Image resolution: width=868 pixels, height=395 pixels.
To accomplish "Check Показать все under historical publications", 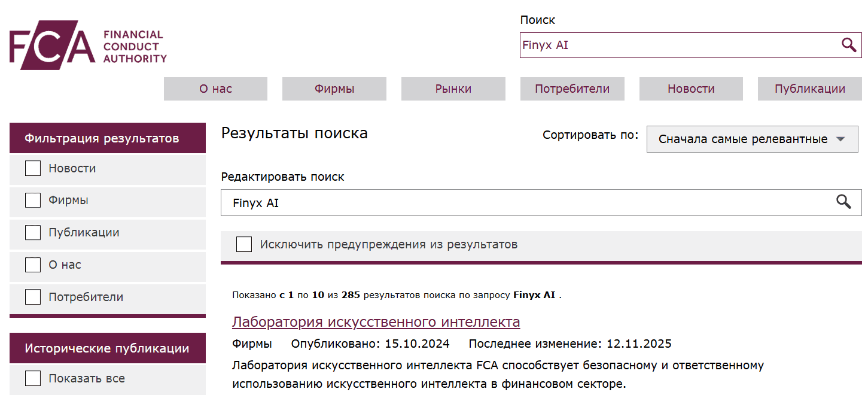I will pyautogui.click(x=33, y=379).
